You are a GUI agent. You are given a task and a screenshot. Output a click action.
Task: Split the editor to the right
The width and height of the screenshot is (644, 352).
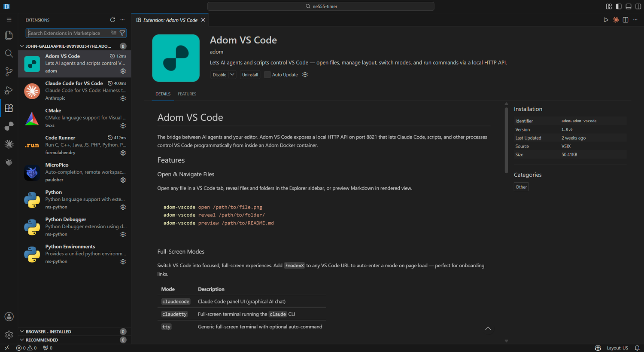(626, 20)
